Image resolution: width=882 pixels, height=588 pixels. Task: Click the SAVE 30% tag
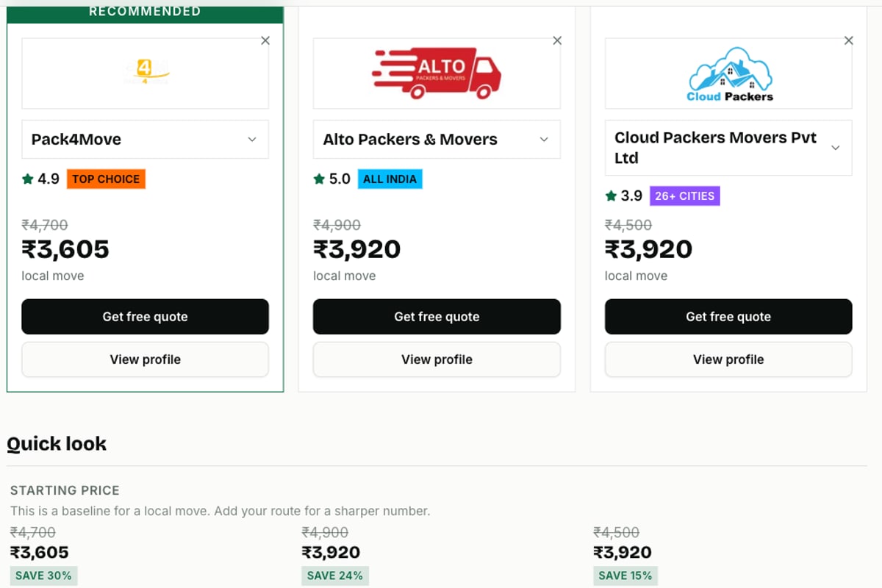tap(43, 576)
